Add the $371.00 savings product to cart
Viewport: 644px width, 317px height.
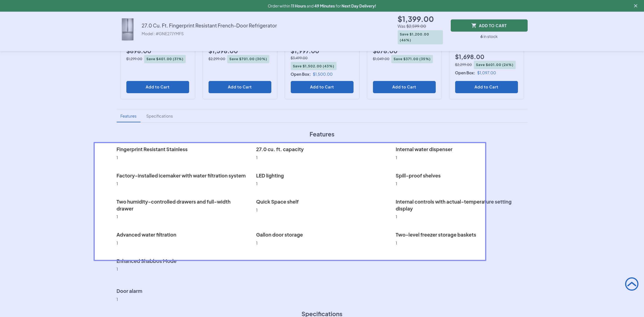click(404, 87)
